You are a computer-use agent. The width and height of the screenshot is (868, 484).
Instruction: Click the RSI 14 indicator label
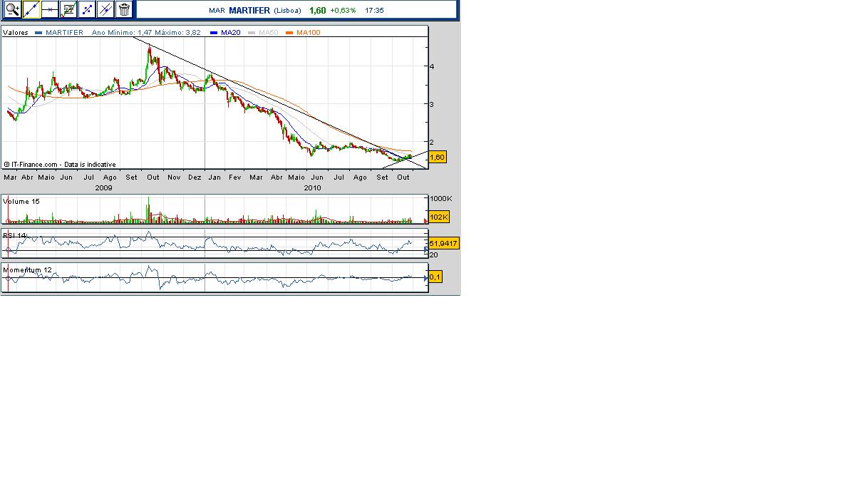[x=15, y=235]
